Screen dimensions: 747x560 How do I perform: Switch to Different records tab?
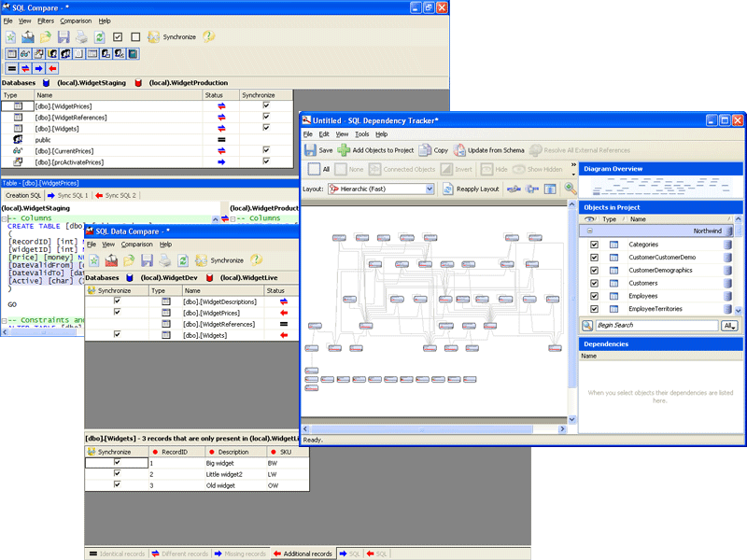[180, 553]
